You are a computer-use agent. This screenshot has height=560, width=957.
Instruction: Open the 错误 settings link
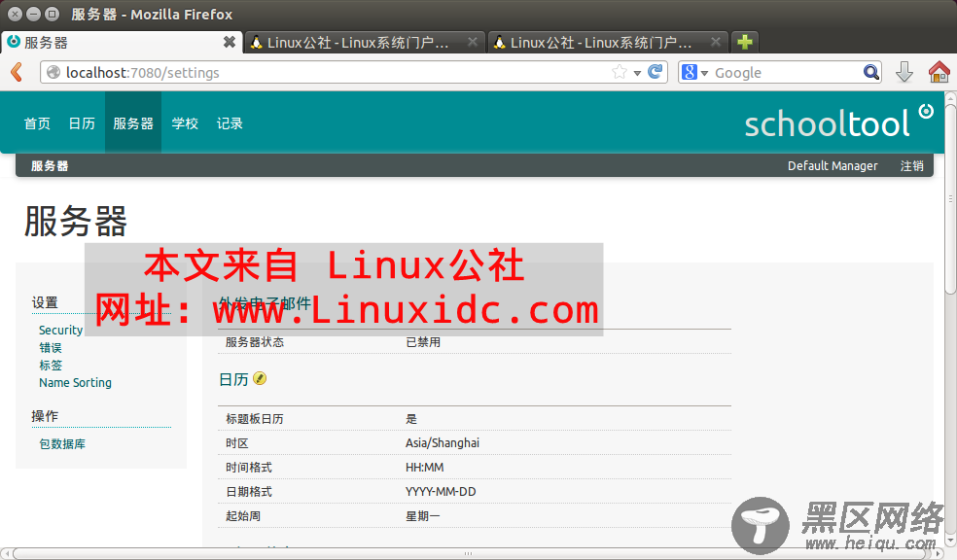[50, 348]
